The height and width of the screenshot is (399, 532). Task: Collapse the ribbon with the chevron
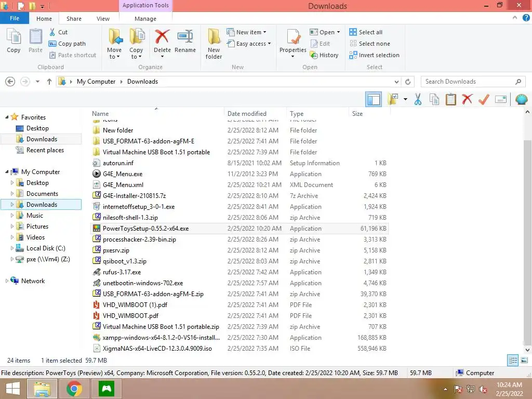tap(515, 18)
